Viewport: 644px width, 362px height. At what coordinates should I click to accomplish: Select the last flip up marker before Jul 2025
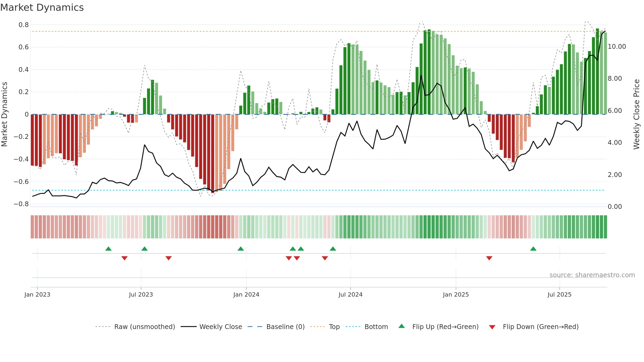pos(533,249)
